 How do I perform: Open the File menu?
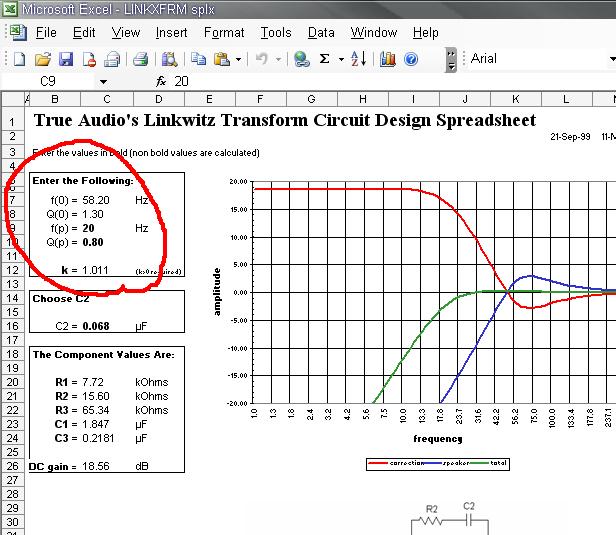click(x=46, y=33)
